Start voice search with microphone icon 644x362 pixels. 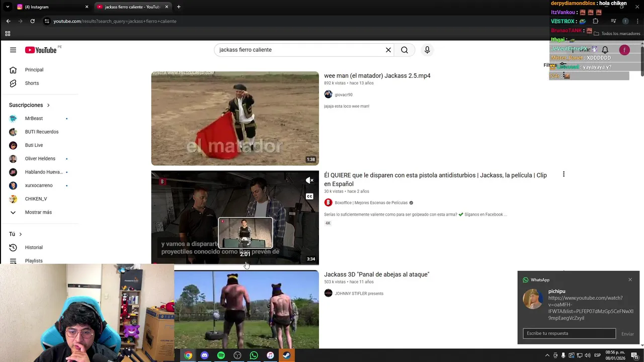coord(427,50)
